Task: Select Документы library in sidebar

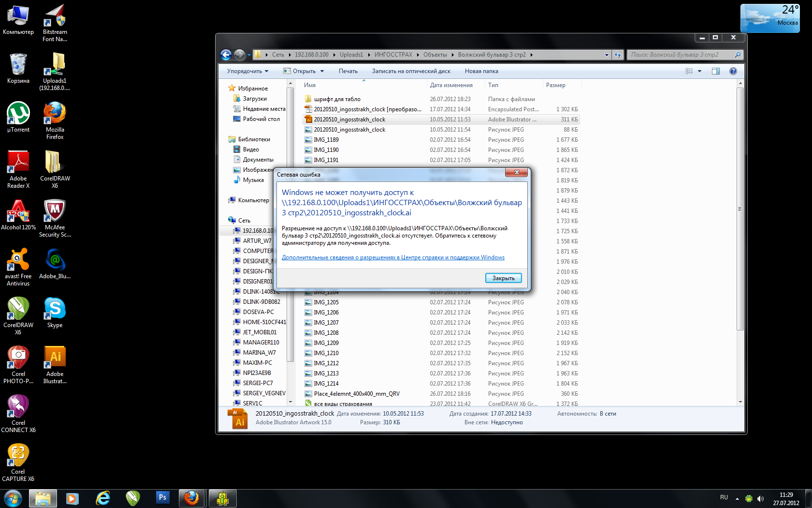Action: [258, 160]
